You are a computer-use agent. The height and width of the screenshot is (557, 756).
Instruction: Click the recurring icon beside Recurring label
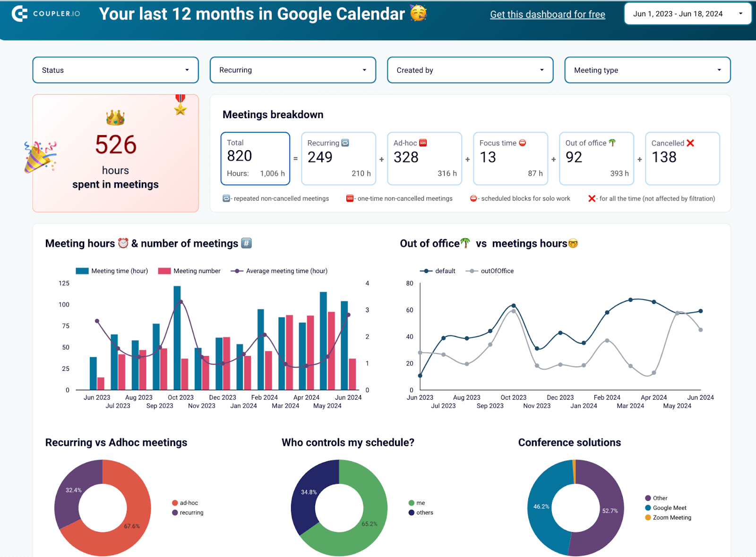(x=345, y=143)
